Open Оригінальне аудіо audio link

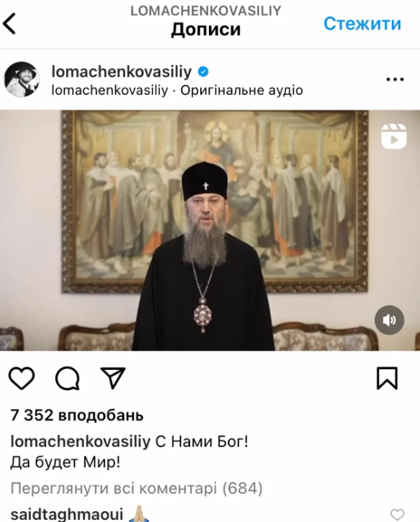pos(242,90)
